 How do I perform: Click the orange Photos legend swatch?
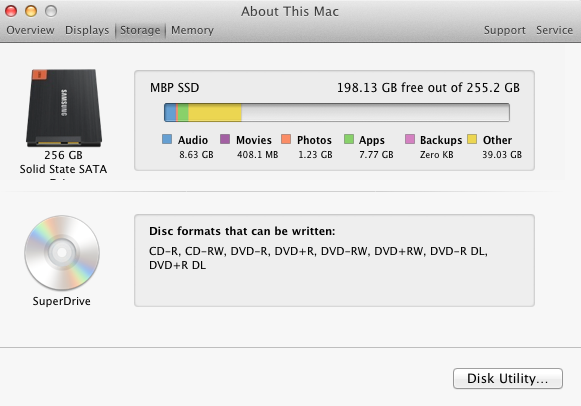[286, 139]
